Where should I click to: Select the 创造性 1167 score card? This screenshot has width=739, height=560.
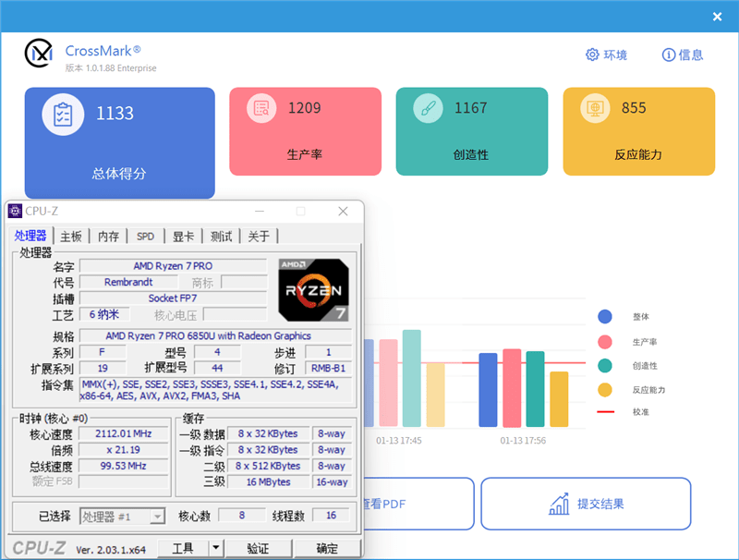(x=472, y=131)
